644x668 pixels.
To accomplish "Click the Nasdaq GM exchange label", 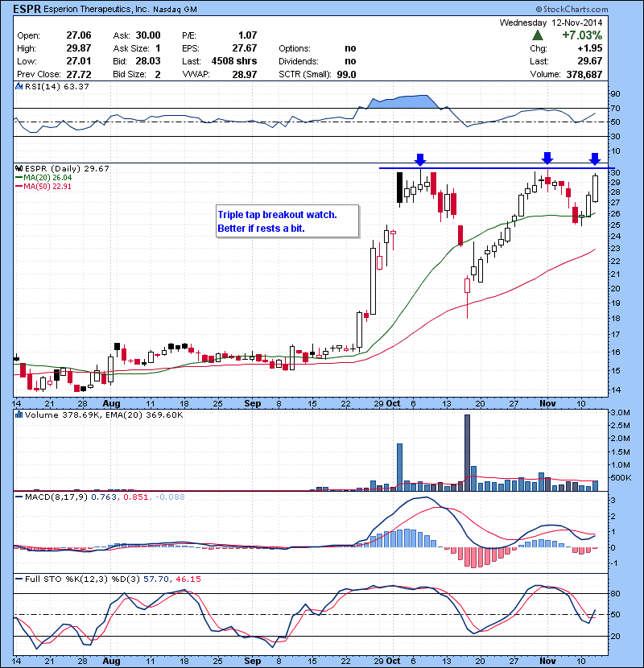I will pyautogui.click(x=175, y=10).
